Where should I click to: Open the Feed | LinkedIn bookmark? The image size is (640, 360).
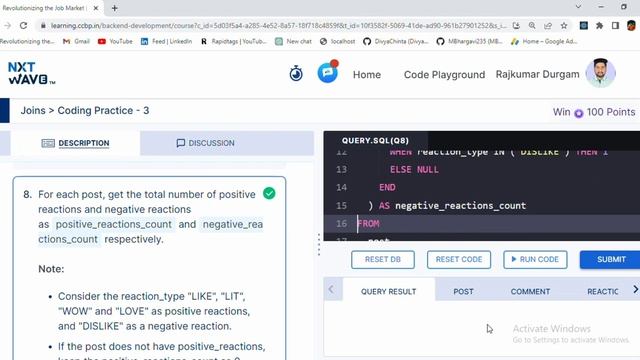click(167, 41)
